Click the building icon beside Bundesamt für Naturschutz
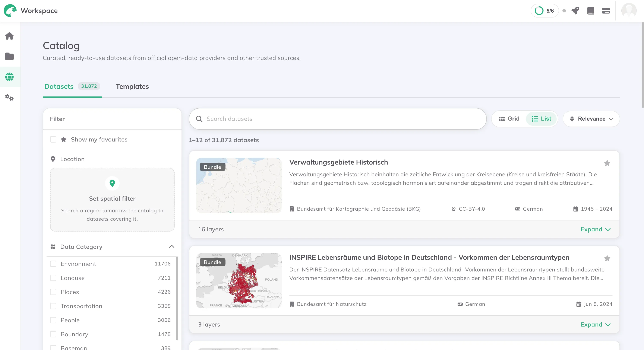 click(292, 304)
